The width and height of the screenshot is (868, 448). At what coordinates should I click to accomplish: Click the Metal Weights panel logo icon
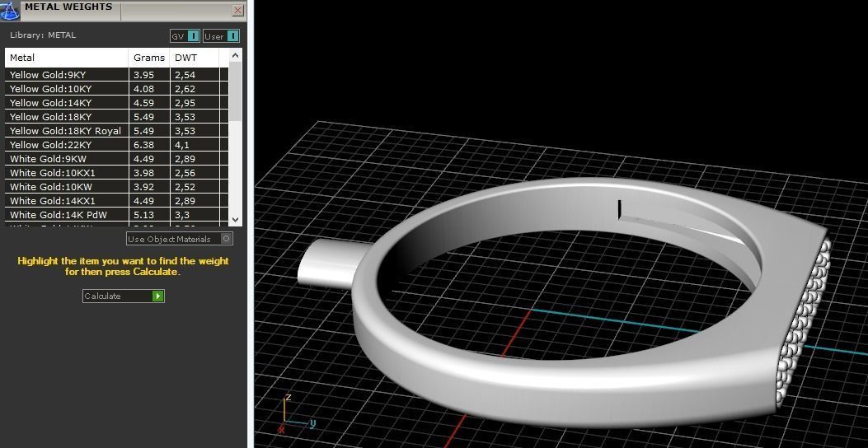(x=9, y=10)
